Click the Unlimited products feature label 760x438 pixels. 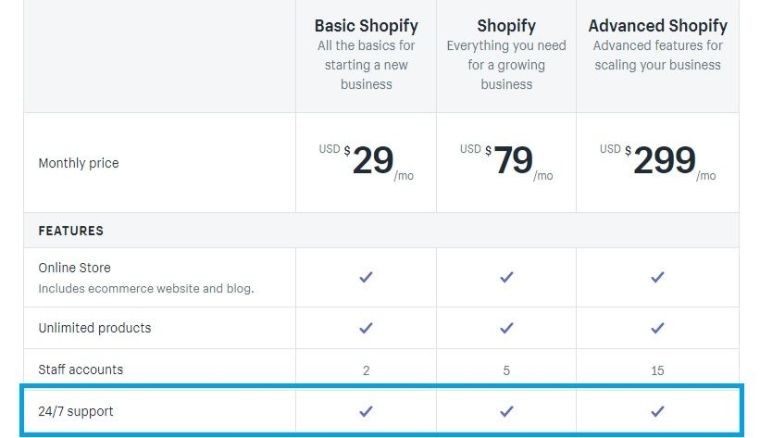pos(94,328)
